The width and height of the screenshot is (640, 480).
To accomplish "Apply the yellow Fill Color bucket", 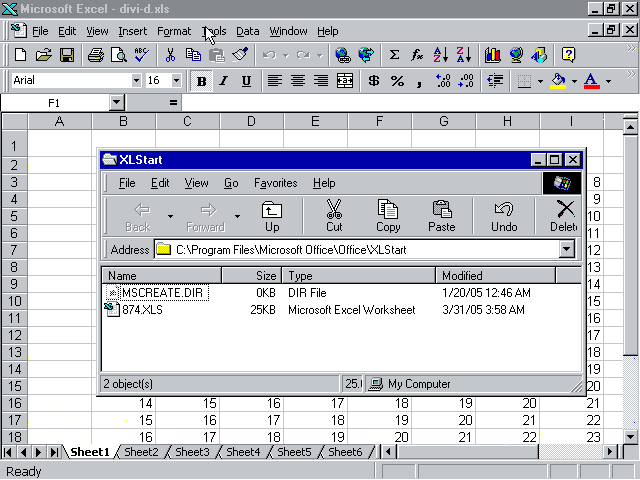I will point(558,81).
